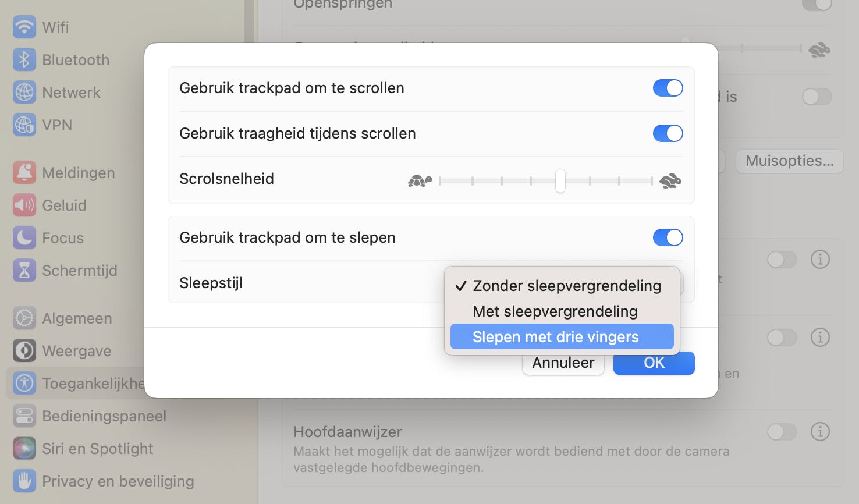Select the Focus moon icon
The image size is (859, 504).
coord(24,238)
